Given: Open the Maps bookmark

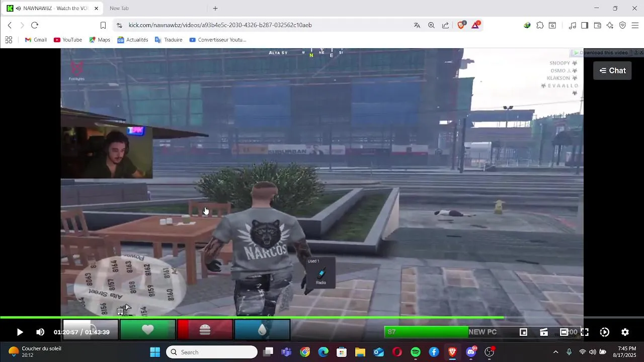Looking at the screenshot, I should [x=100, y=40].
